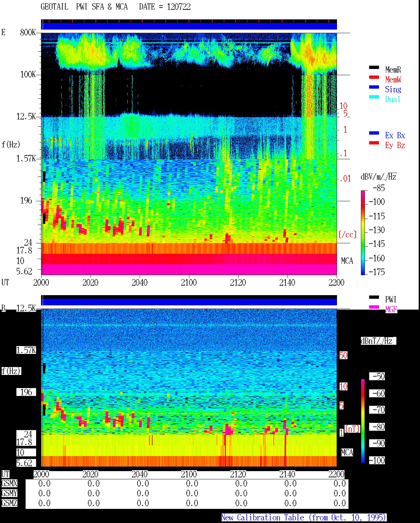Viewport: 420px width, 523px height.
Task: Click the dBnT/√Hz color scale bar
Action: pos(363,421)
